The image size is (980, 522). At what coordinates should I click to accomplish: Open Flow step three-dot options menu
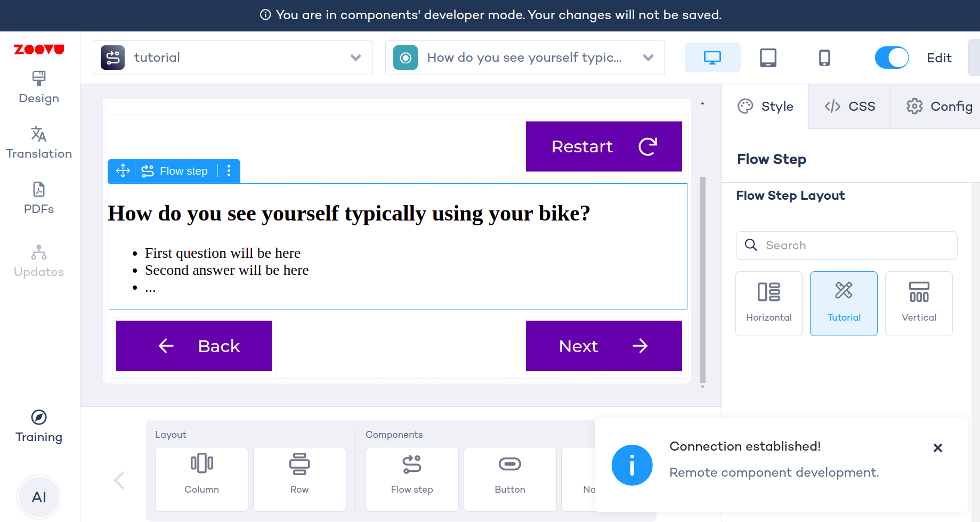(x=229, y=171)
